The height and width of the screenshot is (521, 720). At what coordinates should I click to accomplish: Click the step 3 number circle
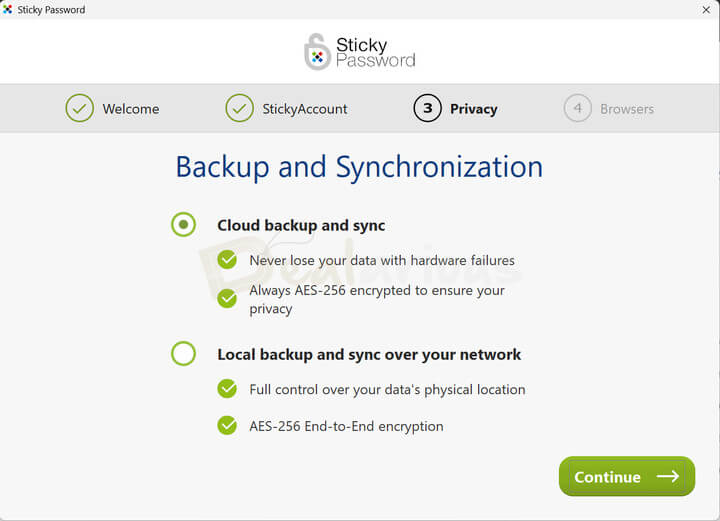[428, 108]
